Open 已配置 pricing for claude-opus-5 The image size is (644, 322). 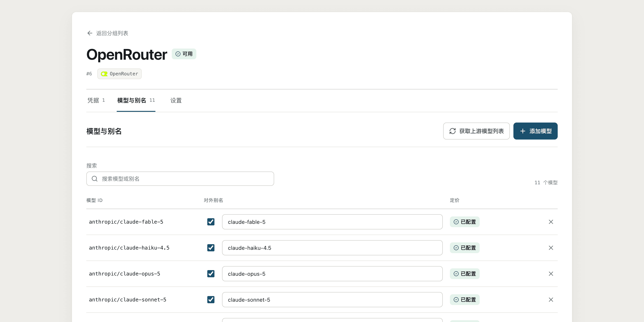coord(465,274)
